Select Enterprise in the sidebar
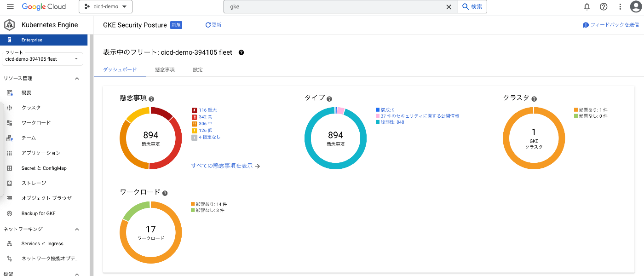The height and width of the screenshot is (276, 644). tap(44, 40)
